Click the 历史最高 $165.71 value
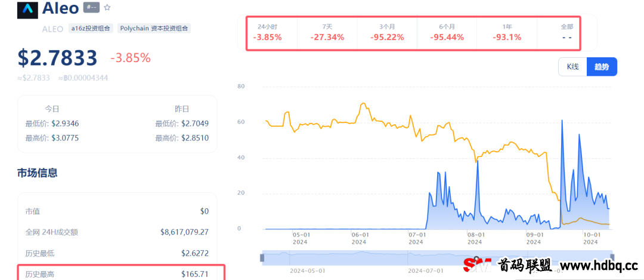The width and height of the screenshot is (644, 280). click(195, 274)
